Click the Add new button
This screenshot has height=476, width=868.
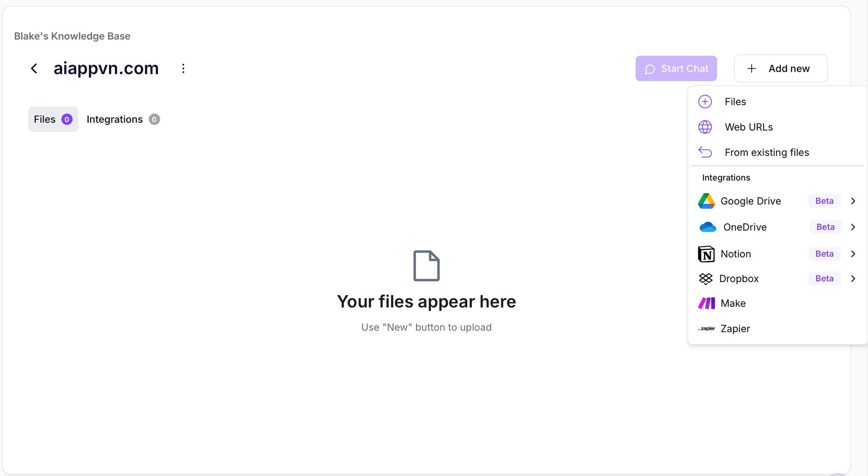tap(780, 69)
